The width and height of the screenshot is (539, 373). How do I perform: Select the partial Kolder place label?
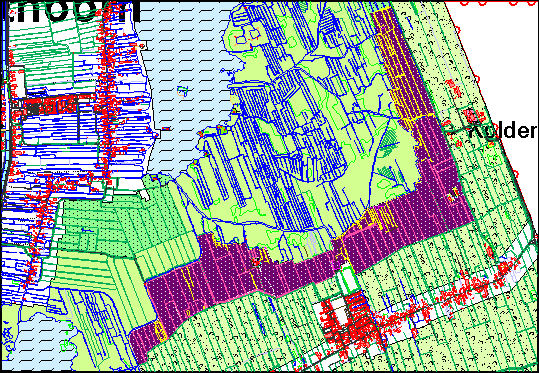[503, 131]
